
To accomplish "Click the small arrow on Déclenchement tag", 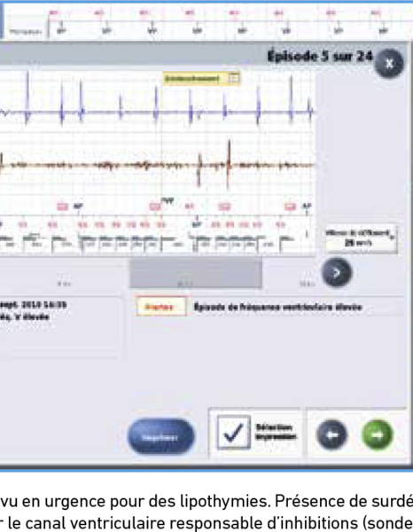I will pyautogui.click(x=234, y=79).
